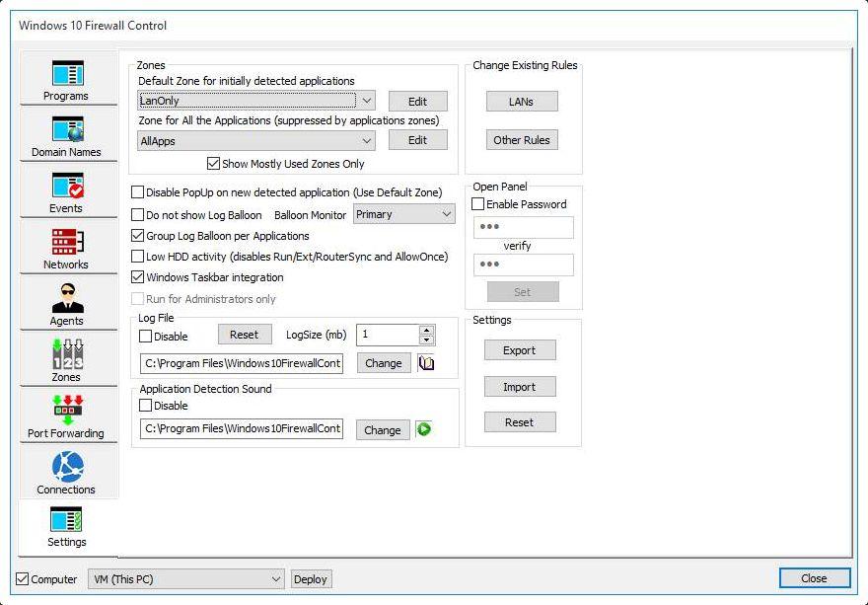Open the Default Zone dropdown showing LanOnly
This screenshot has width=868, height=605.
point(255,101)
